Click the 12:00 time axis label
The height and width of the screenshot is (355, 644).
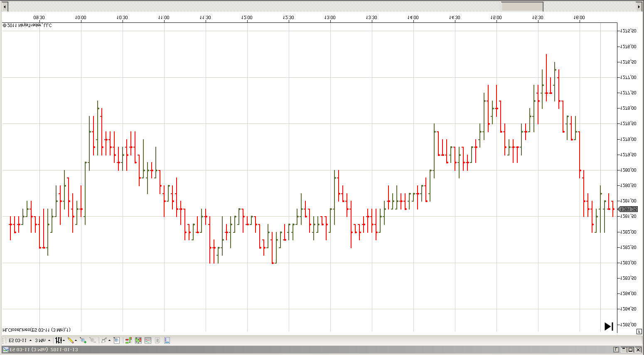click(247, 17)
